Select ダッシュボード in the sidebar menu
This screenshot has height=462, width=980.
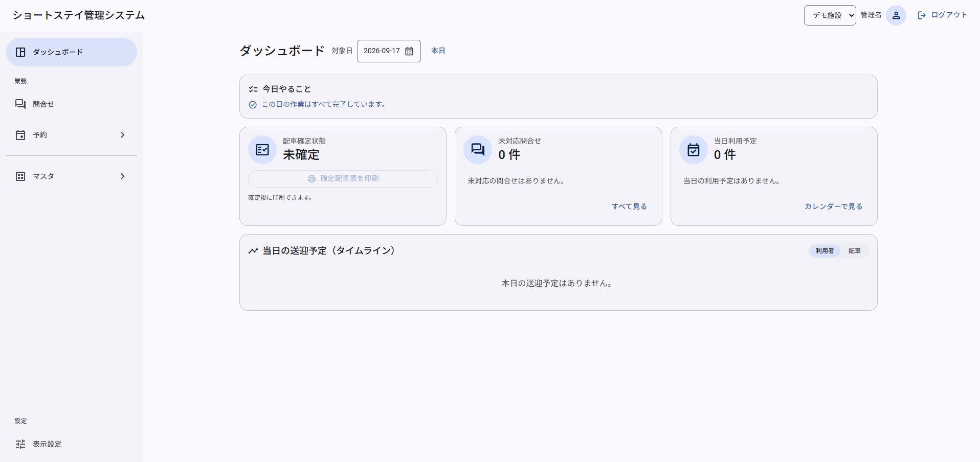point(72,52)
